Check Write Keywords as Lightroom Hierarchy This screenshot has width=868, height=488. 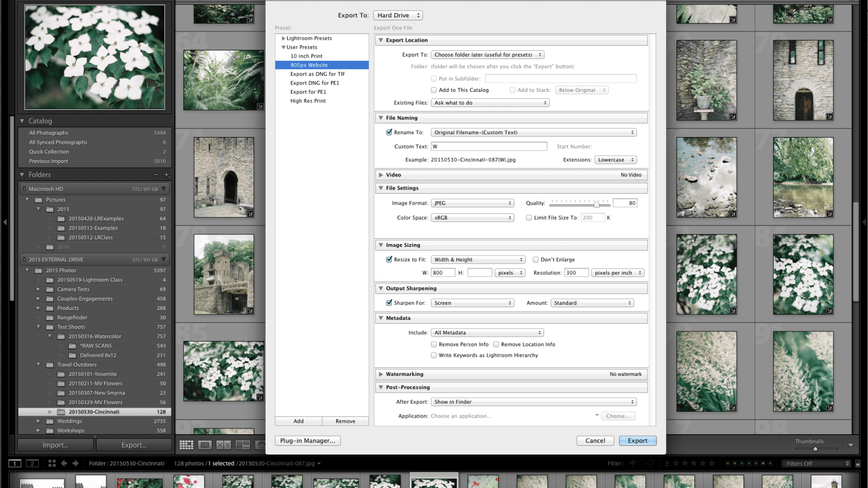[x=433, y=356]
